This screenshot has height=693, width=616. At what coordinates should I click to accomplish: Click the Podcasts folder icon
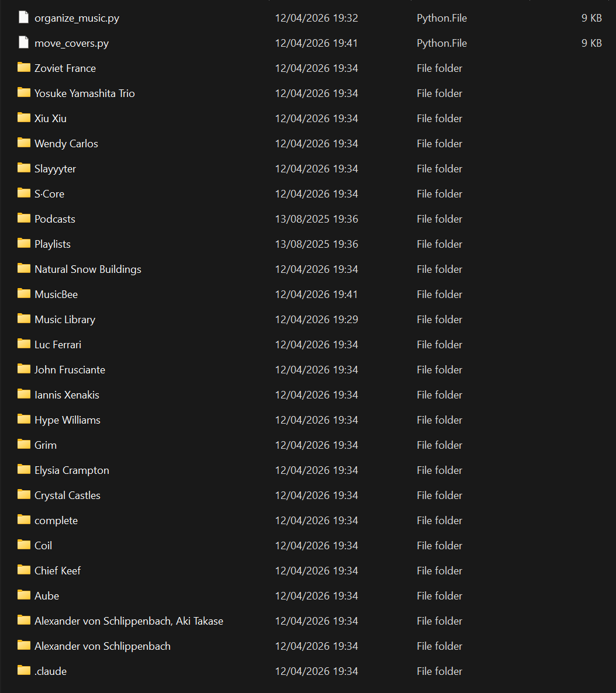(x=24, y=219)
